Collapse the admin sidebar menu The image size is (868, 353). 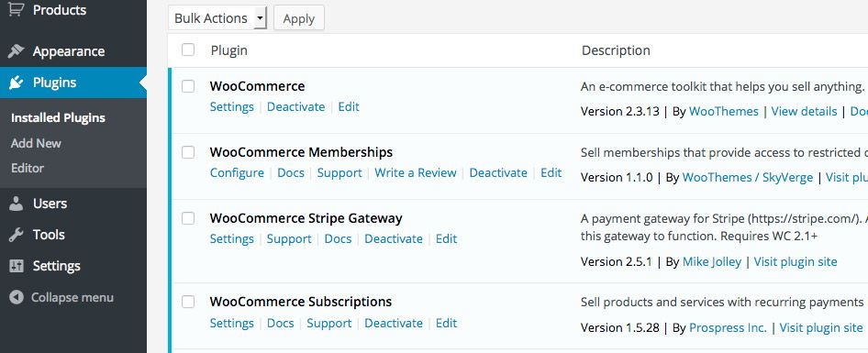(x=72, y=298)
